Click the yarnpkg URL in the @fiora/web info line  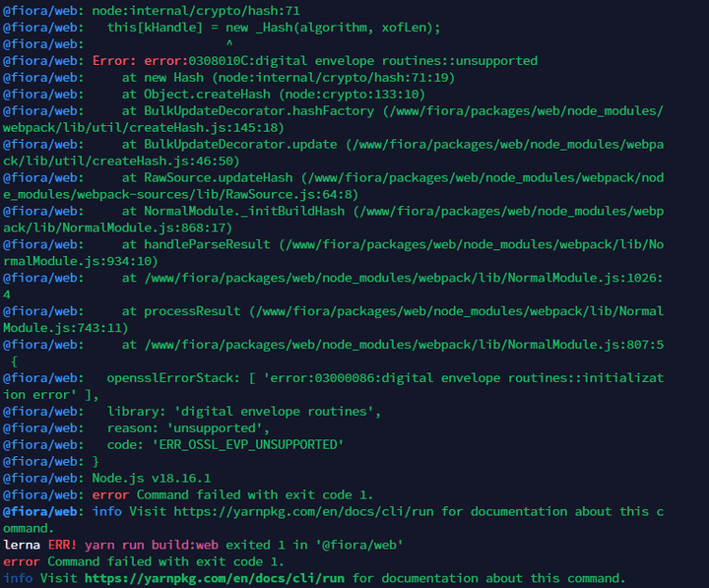[x=303, y=511]
